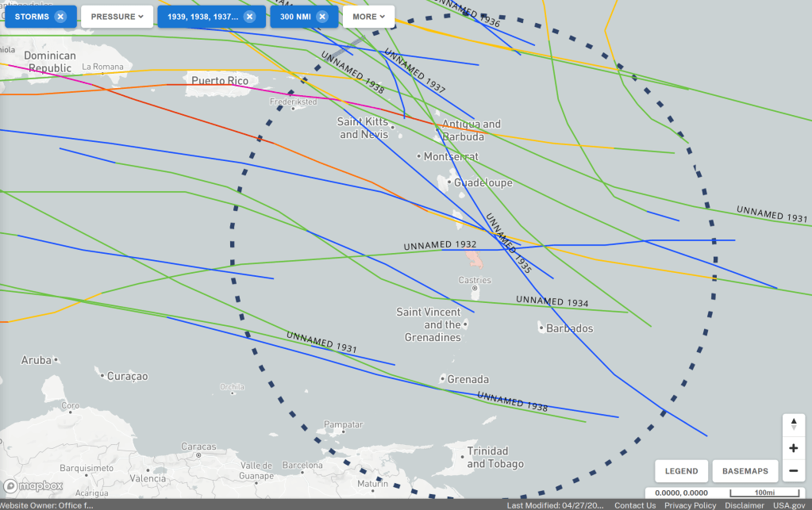This screenshot has width=812, height=510.
Task: Zoom in with the plus icon
Action: (x=793, y=448)
